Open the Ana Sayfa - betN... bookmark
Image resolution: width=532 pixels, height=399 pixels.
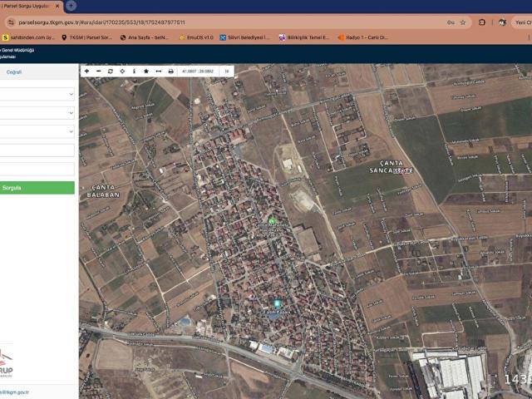(145, 37)
